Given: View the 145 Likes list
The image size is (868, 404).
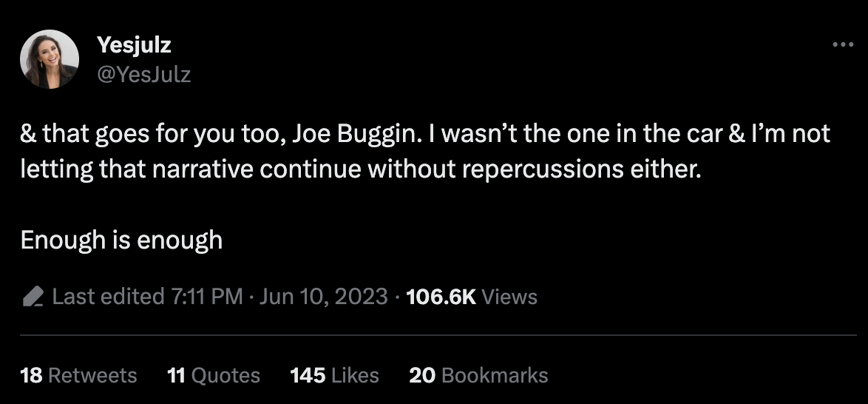Looking at the screenshot, I should [334, 375].
